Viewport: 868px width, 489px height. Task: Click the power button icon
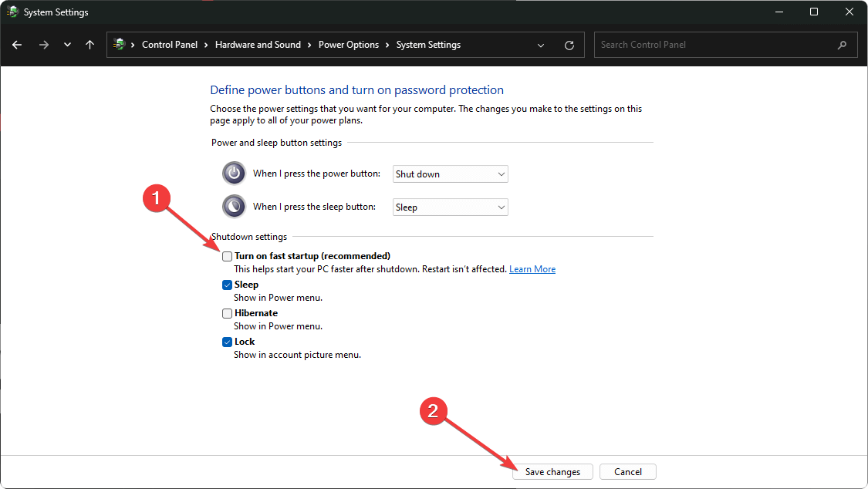tap(234, 174)
